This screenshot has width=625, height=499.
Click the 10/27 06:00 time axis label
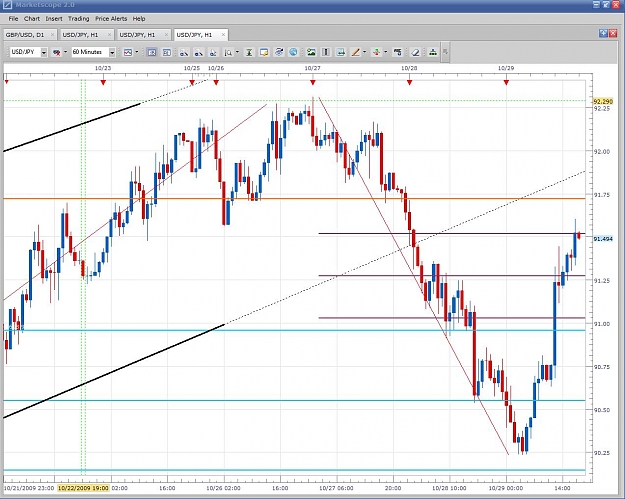pos(336,488)
